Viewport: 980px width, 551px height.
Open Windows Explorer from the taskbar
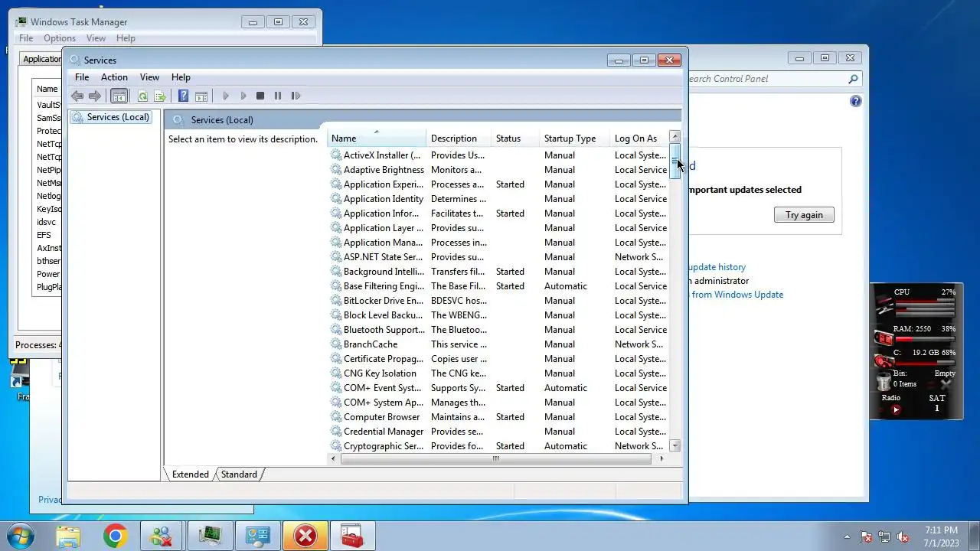click(68, 536)
